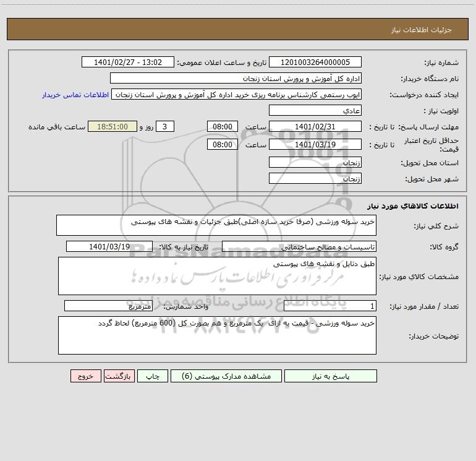
Task: Click the label اولویت نیاز
Action: coord(441,111)
